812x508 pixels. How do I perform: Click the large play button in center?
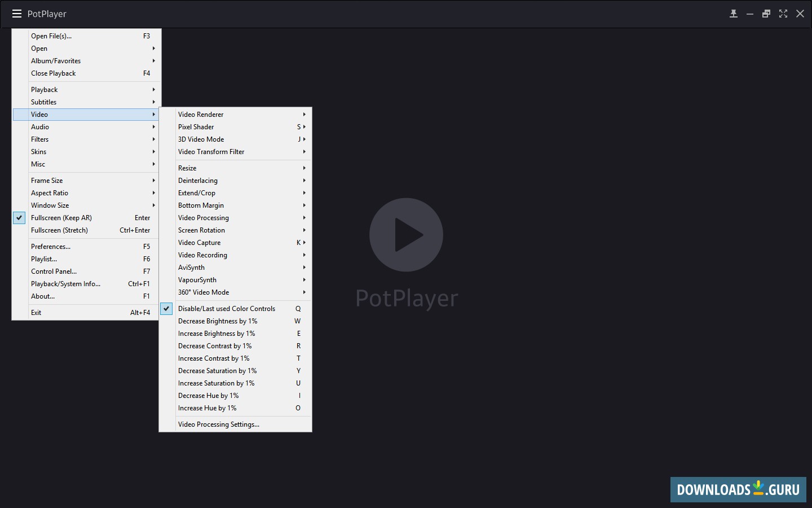click(x=406, y=235)
